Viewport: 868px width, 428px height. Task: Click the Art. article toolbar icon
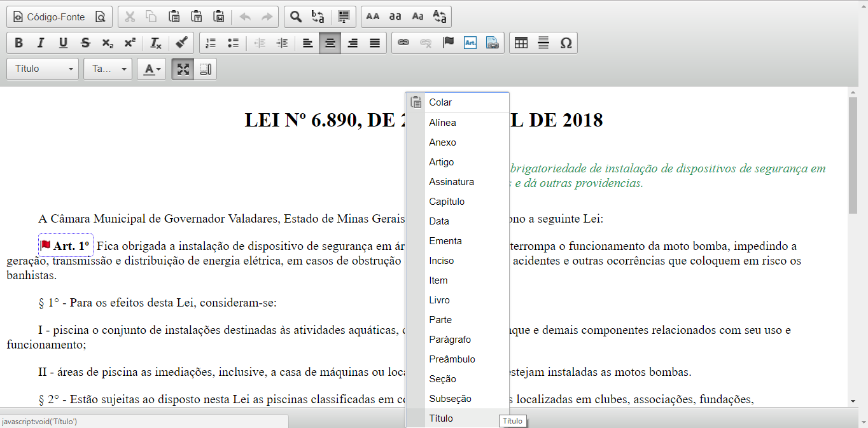pyautogui.click(x=470, y=43)
